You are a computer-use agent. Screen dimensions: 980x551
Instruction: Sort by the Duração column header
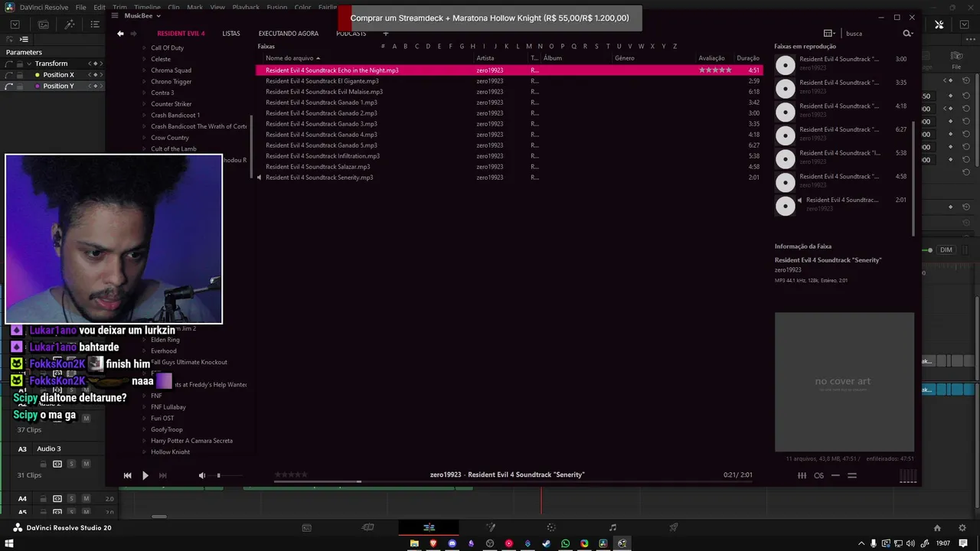click(x=748, y=58)
